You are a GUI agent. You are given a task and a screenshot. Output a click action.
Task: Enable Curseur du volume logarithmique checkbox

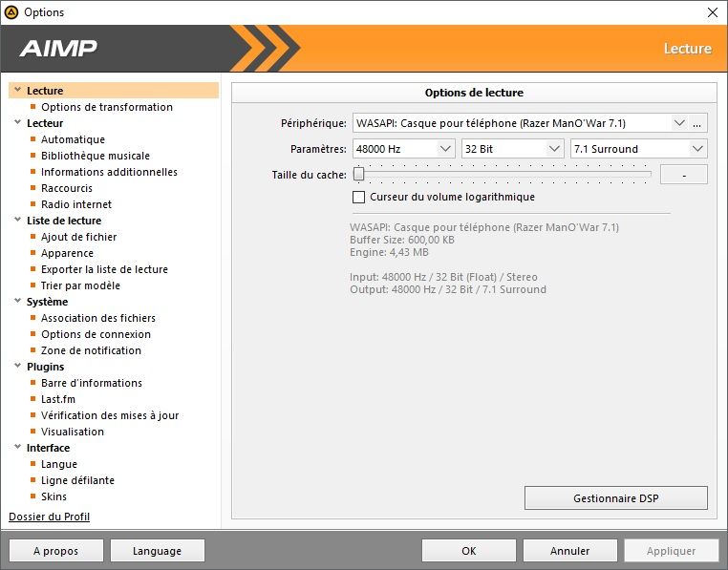358,197
